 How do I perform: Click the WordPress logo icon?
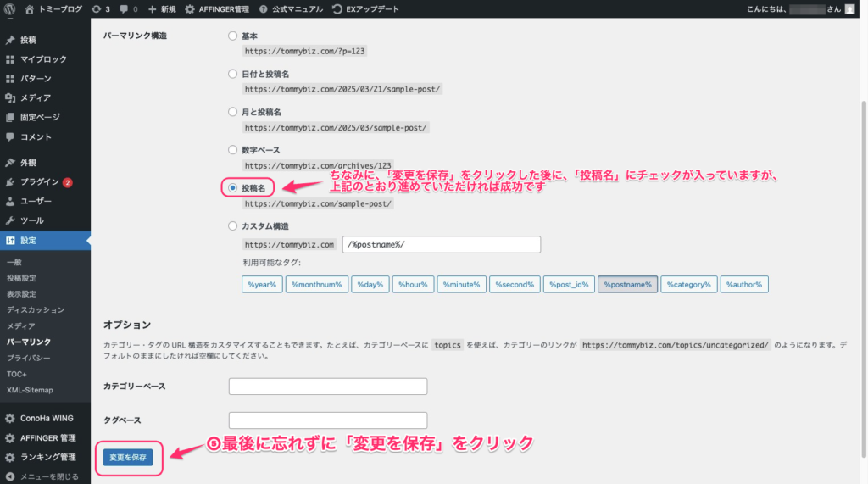pyautogui.click(x=10, y=8)
